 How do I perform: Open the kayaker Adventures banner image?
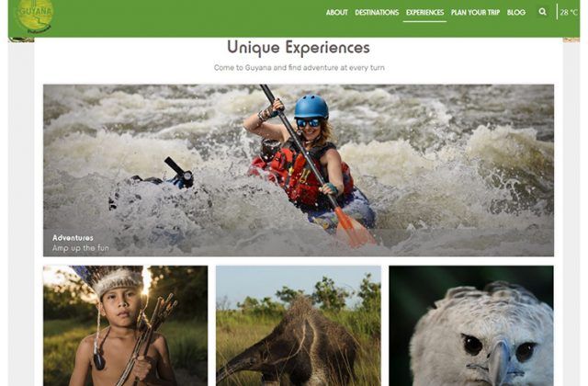click(299, 170)
